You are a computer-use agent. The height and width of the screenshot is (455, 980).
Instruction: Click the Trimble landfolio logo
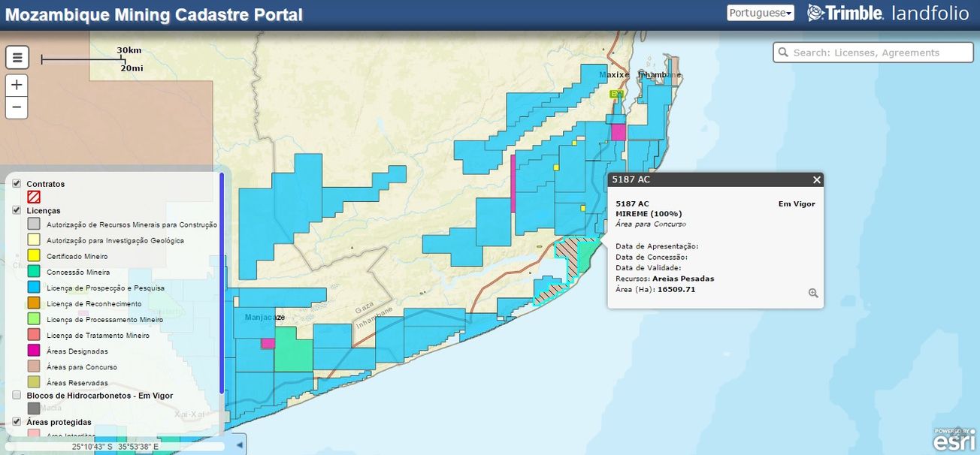click(x=888, y=13)
